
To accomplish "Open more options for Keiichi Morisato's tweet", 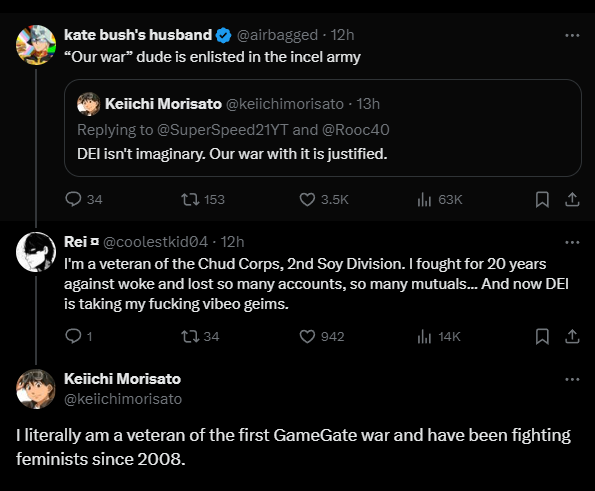I will (x=572, y=379).
